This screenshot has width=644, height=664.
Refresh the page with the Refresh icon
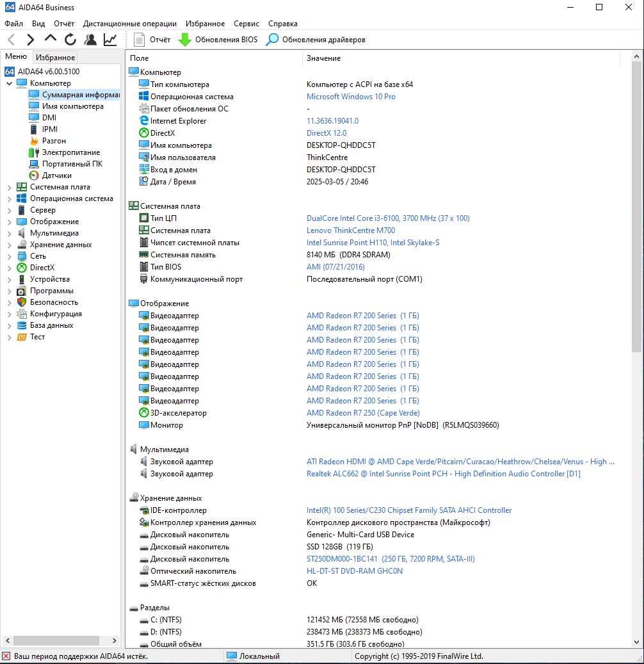click(70, 40)
